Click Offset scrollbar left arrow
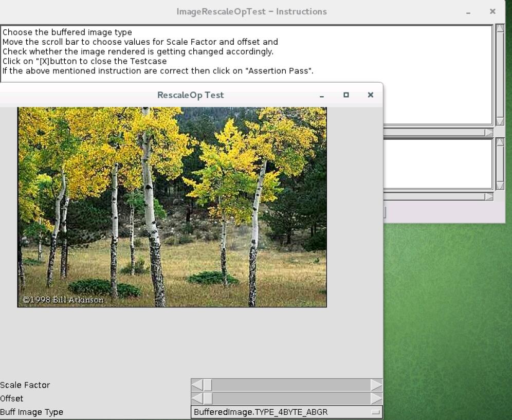 pyautogui.click(x=196, y=398)
